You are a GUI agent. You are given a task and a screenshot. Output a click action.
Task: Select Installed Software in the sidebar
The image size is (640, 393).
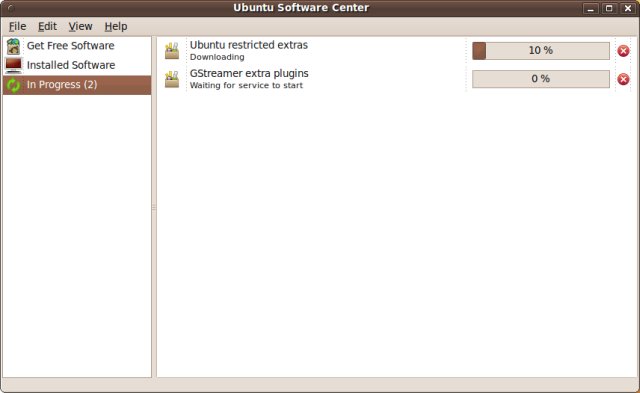(77, 65)
